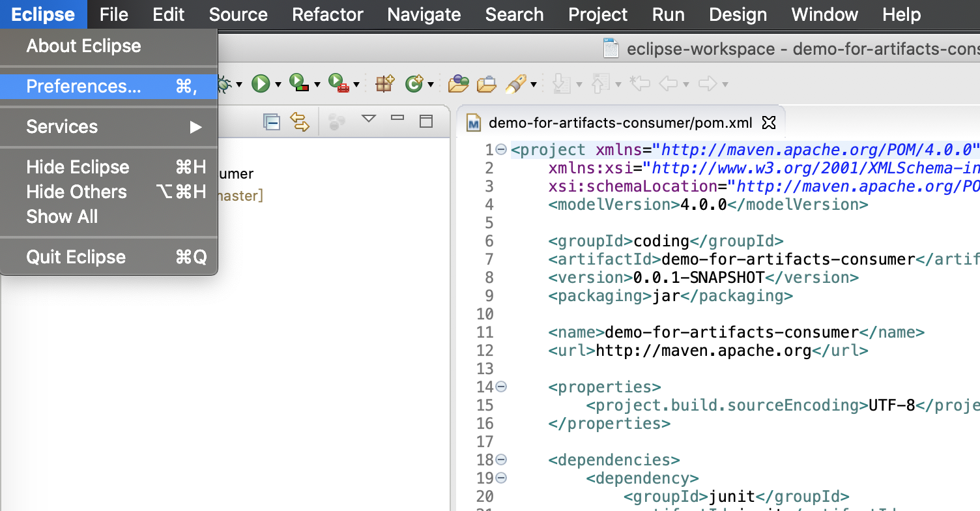Click the Search flashlight icon

pos(515,83)
